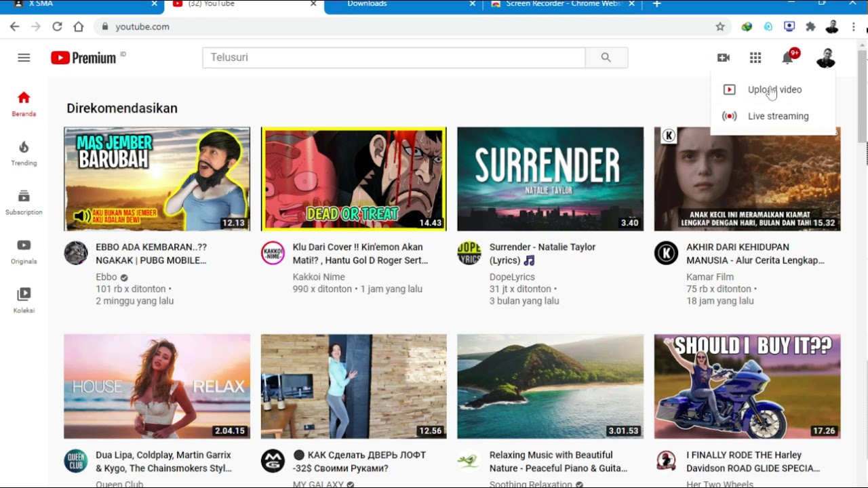Screen dimensions: 868x488
Task: Open the hamburger guide menu
Action: (24, 58)
